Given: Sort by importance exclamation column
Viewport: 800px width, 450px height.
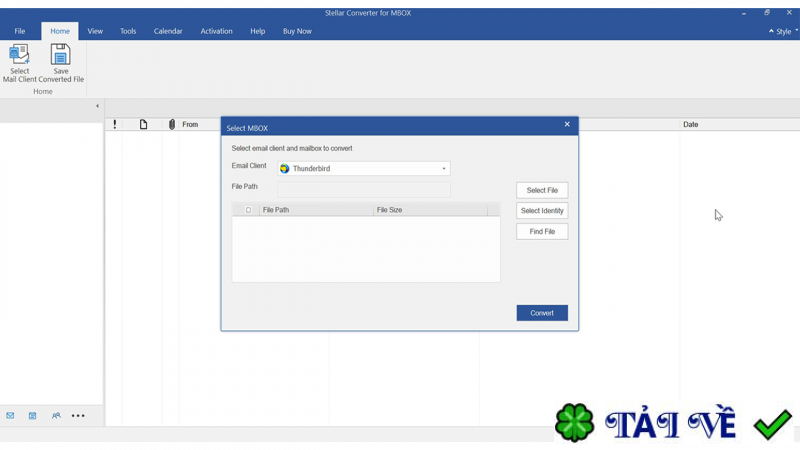Looking at the screenshot, I should pyautogui.click(x=115, y=124).
